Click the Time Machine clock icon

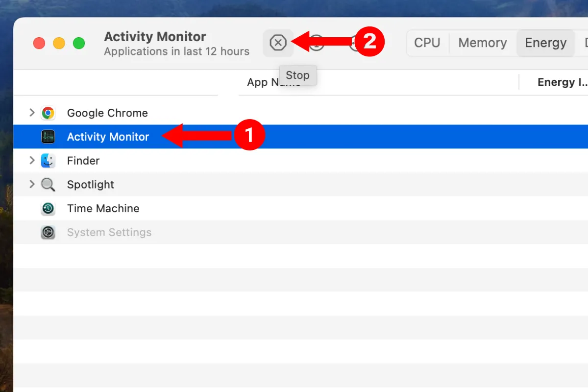click(48, 208)
